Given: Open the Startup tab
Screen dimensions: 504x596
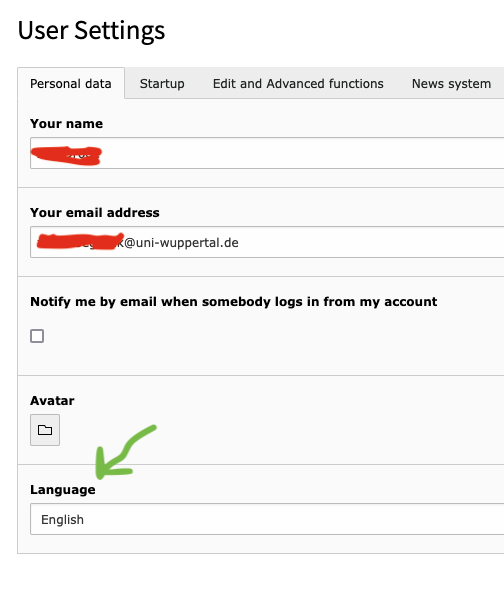Looking at the screenshot, I should (x=162, y=84).
